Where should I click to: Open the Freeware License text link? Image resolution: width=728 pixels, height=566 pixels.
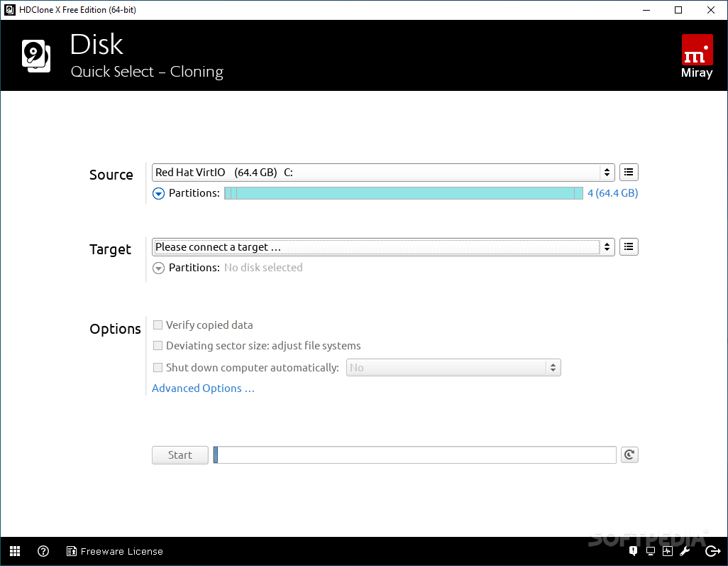(x=121, y=551)
